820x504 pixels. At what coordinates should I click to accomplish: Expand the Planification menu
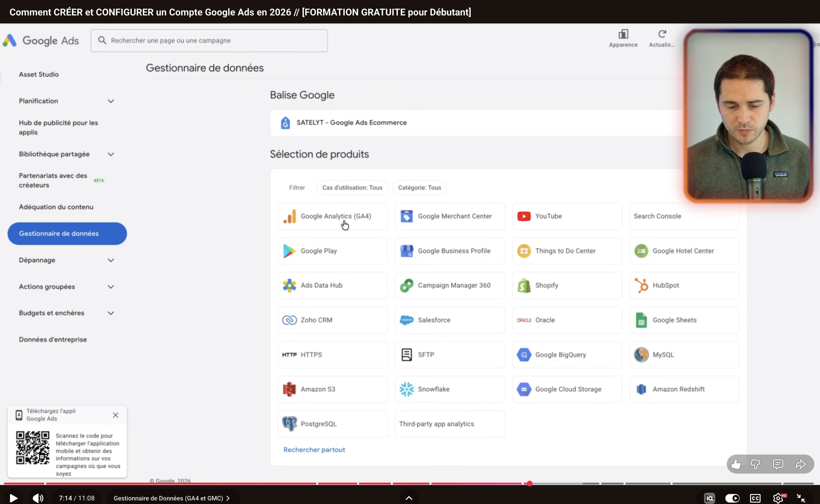click(111, 101)
